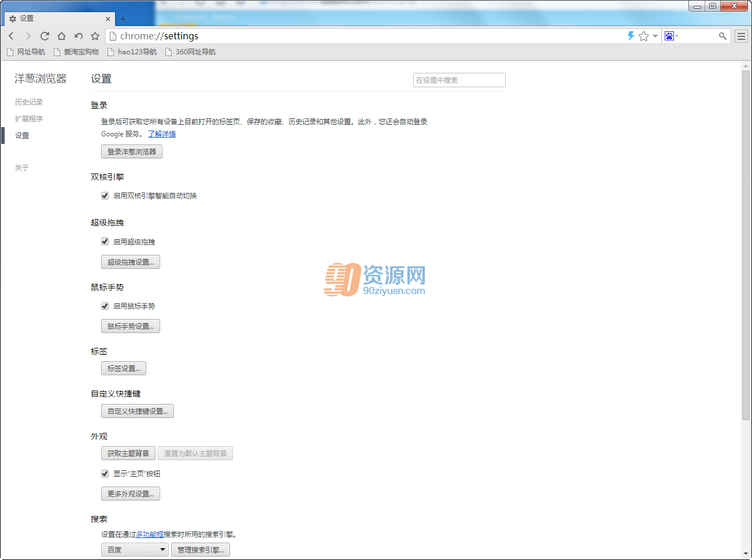Viewport: 752px width, 560px height.
Task: Click the scrollbar up arrow
Action: click(746, 66)
